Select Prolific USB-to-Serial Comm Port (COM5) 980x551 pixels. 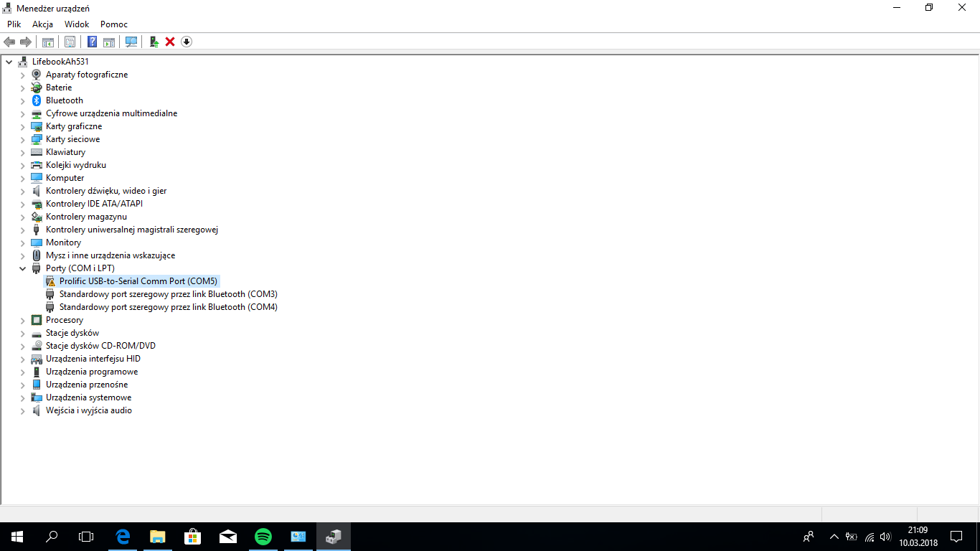(x=138, y=281)
